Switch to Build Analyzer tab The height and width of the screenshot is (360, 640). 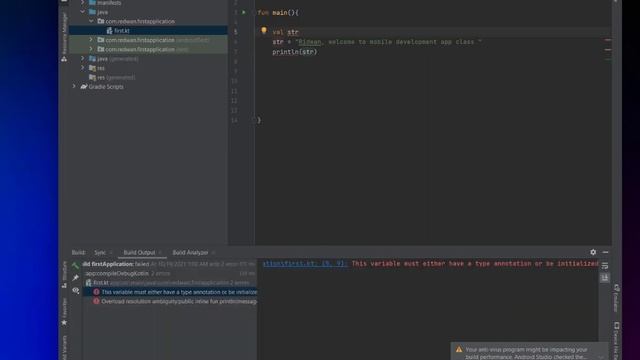coord(190,253)
